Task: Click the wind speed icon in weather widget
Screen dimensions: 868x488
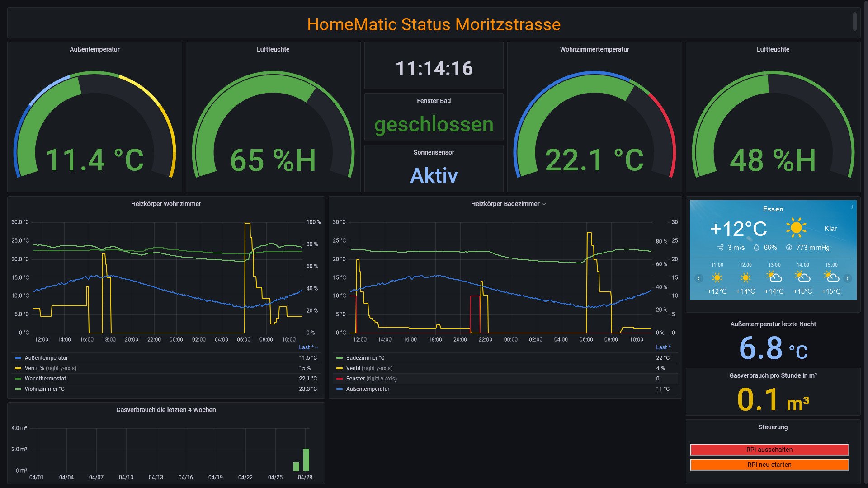Action: click(720, 248)
